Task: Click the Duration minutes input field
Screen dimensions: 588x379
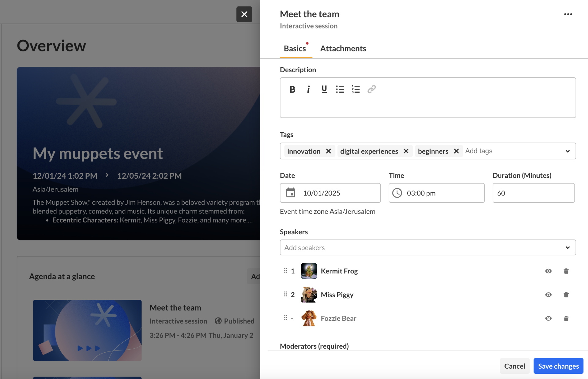Action: pos(533,193)
